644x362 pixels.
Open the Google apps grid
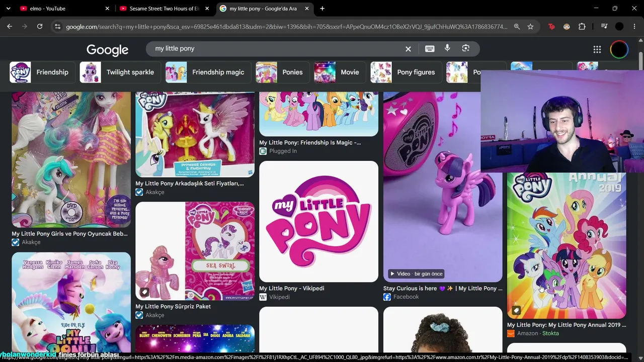597,49
